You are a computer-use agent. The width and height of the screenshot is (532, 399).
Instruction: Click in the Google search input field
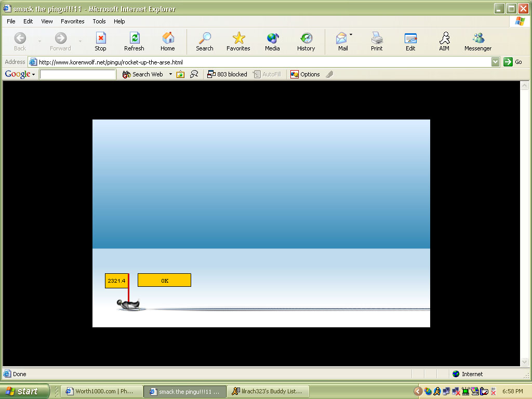click(78, 74)
